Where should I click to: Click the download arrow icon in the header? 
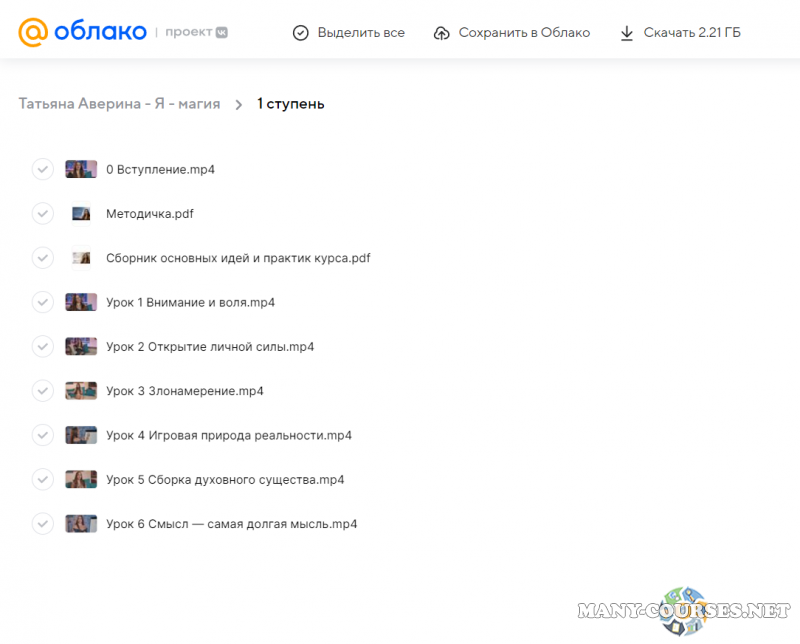(x=627, y=32)
